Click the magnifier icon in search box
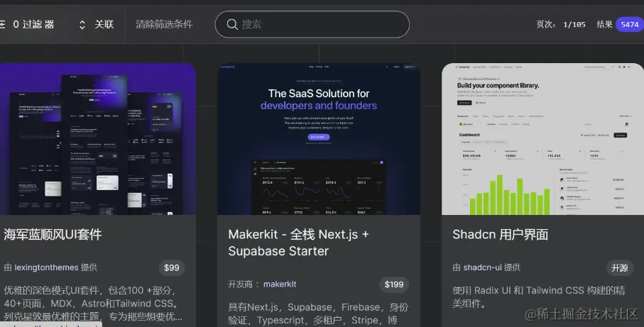Image resolution: width=644 pixels, height=327 pixels. click(x=232, y=25)
